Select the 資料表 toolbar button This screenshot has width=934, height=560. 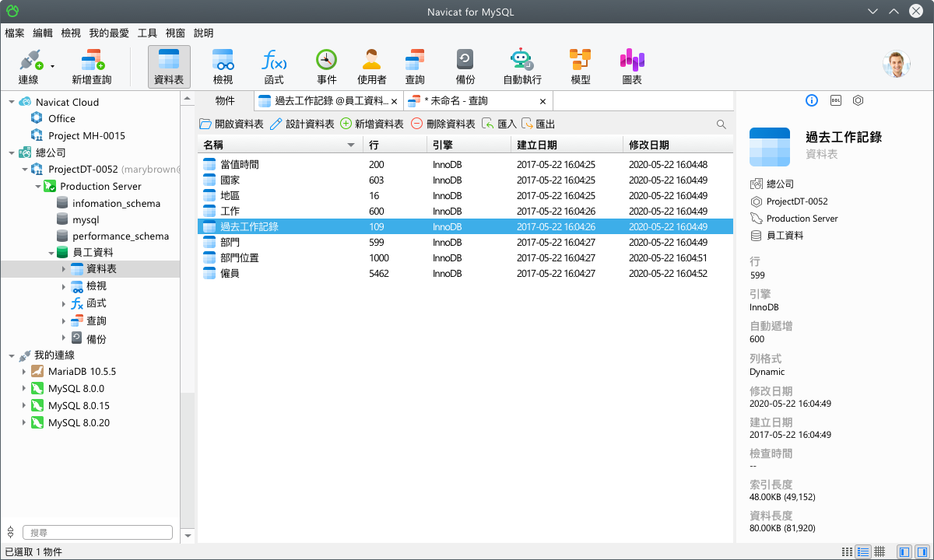[169, 67]
